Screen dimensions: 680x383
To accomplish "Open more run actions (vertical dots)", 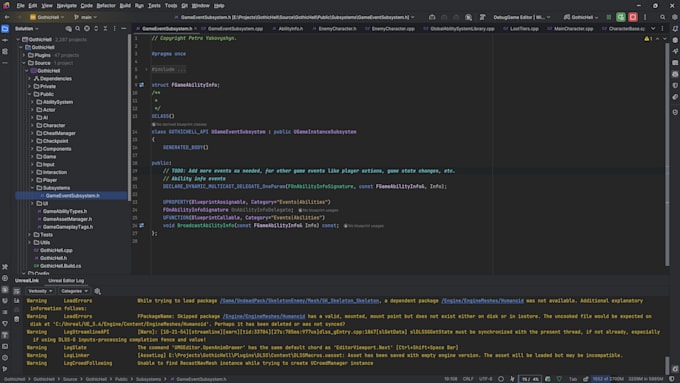I will point(645,17).
